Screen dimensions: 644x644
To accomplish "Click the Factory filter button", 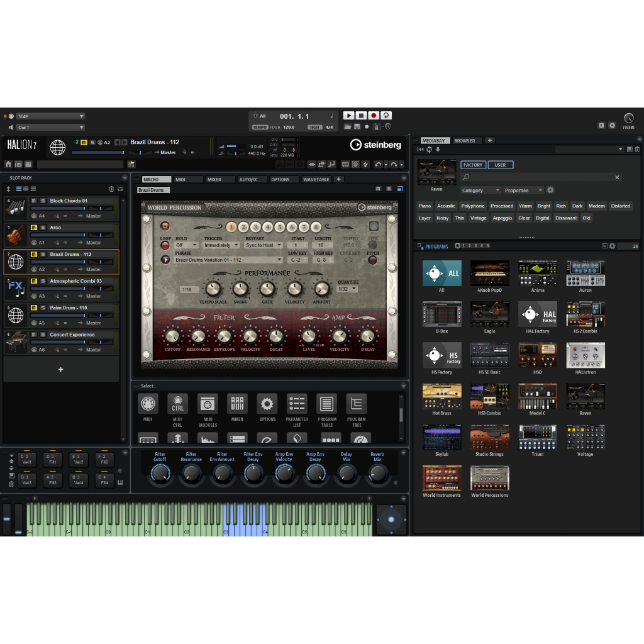I will (473, 165).
